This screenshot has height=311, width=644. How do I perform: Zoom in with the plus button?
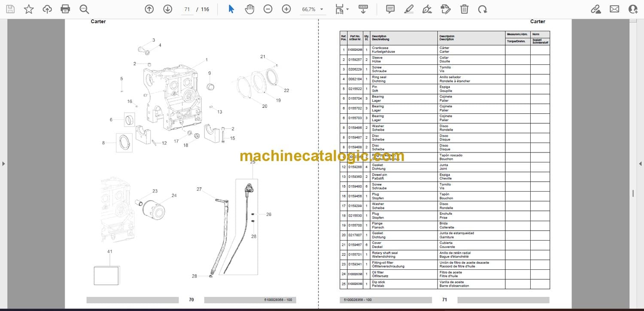286,9
